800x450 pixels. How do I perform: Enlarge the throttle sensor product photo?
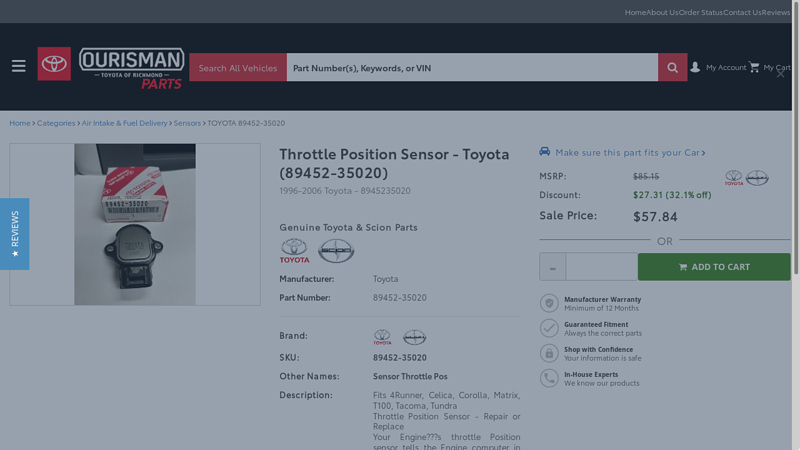pyautogui.click(x=135, y=224)
